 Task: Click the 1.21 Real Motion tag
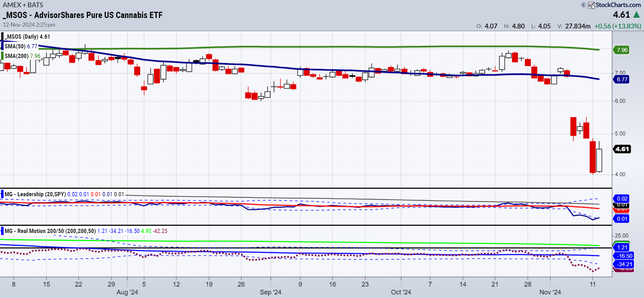pos(622,247)
